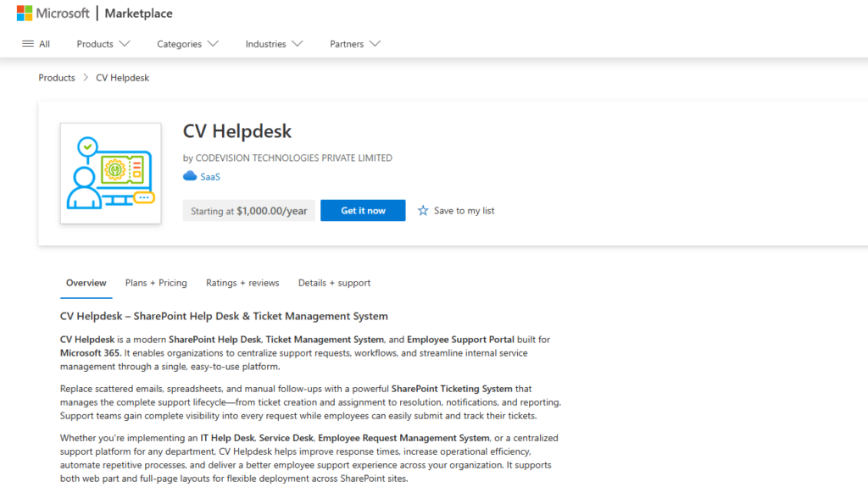This screenshot has height=487, width=868.
Task: Go to Products breadcrumb link
Action: (57, 78)
